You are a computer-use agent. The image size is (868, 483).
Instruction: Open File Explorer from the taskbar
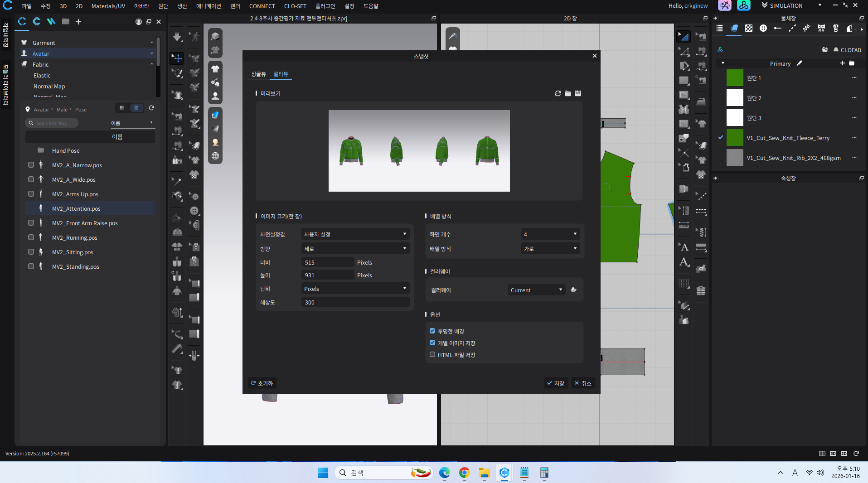pos(484,473)
